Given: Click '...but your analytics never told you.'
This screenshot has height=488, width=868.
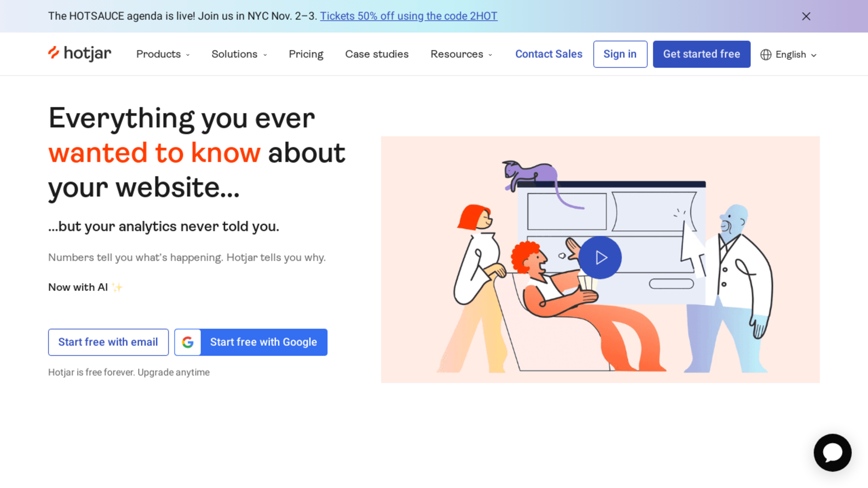Looking at the screenshot, I should click(x=164, y=226).
